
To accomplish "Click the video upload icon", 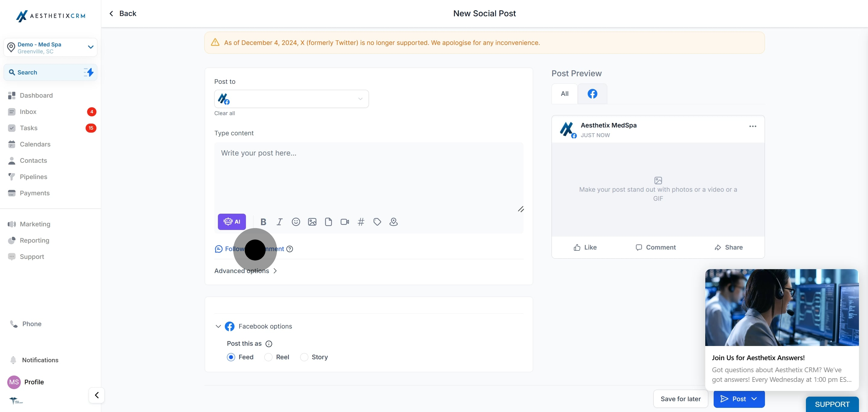I will tap(344, 222).
